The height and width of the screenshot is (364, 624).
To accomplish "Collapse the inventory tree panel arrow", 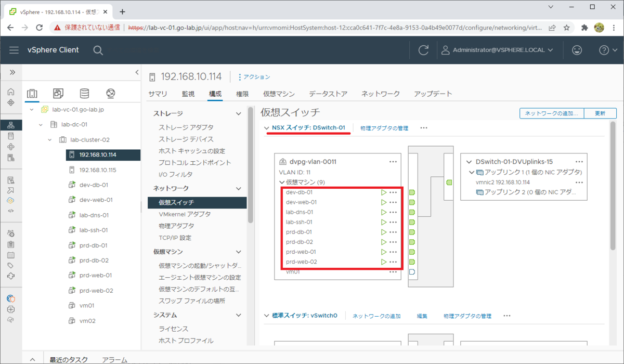I will (x=137, y=72).
